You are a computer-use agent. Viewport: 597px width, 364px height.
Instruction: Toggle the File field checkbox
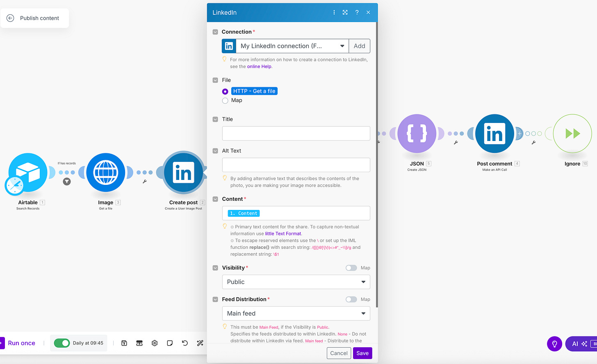coord(215,80)
